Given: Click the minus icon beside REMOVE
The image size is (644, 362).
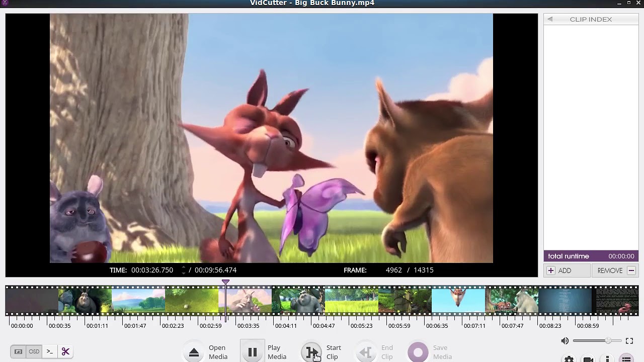Looking at the screenshot, I should coord(631,270).
